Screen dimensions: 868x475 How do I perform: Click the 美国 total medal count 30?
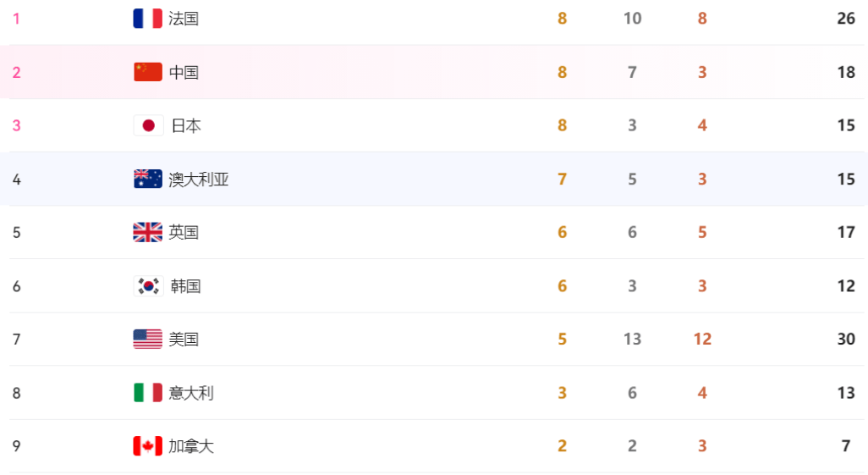846,340
